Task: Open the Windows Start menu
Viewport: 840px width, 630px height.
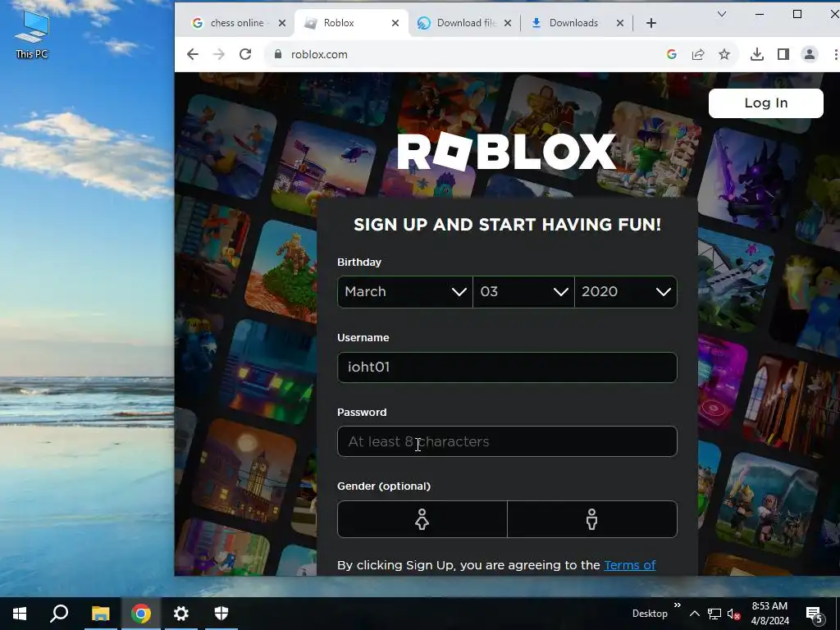Action: click(x=20, y=614)
